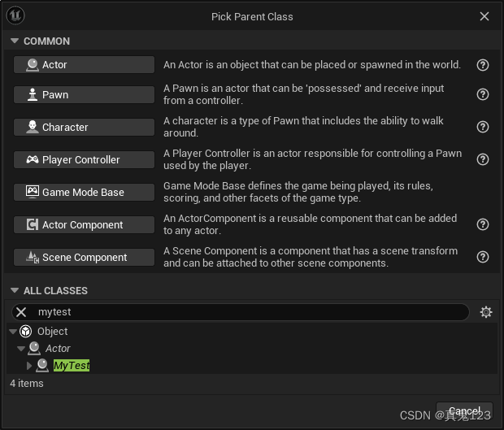Open help for Player Controller class
The image size is (504, 430).
(x=483, y=159)
